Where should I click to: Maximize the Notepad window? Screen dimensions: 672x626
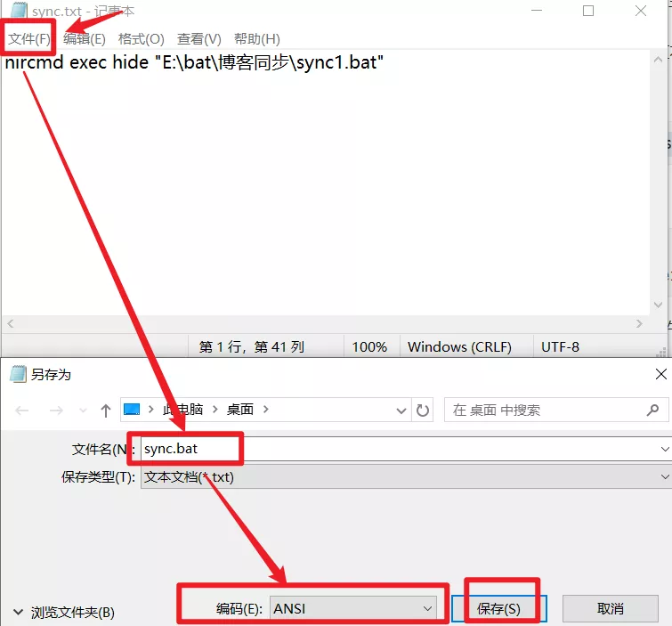tap(588, 11)
